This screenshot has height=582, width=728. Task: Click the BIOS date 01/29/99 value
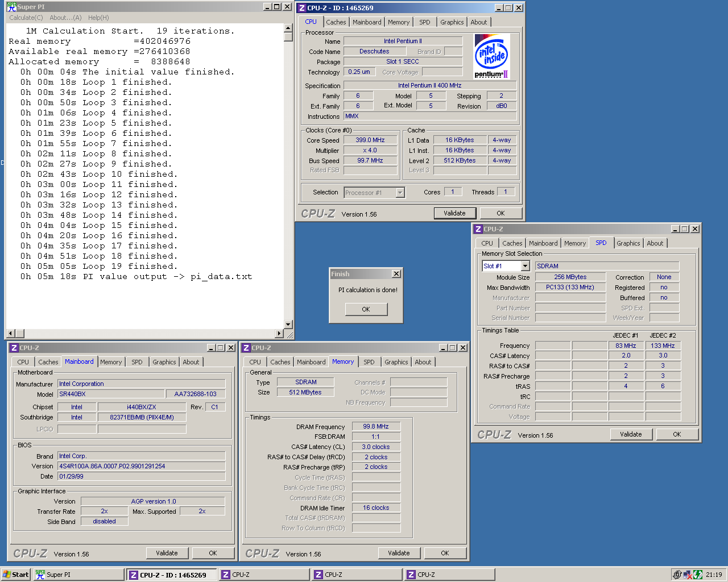(142, 476)
